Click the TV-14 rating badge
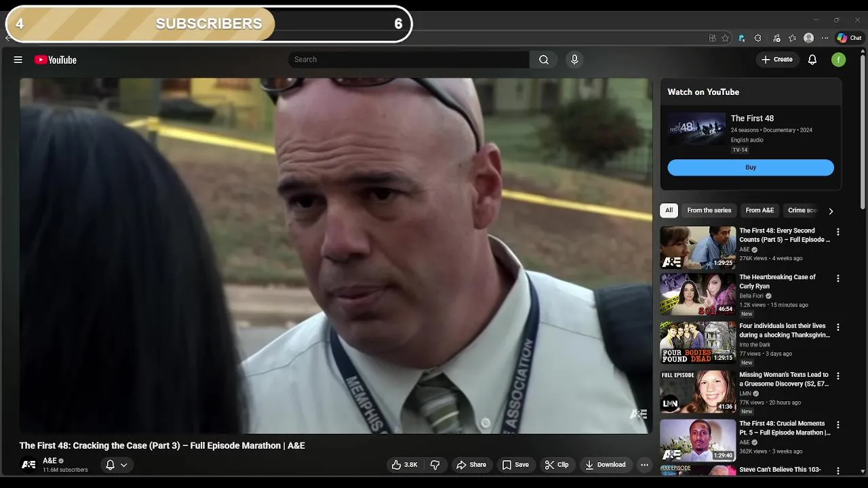Image resolution: width=868 pixels, height=488 pixels. 740,150
